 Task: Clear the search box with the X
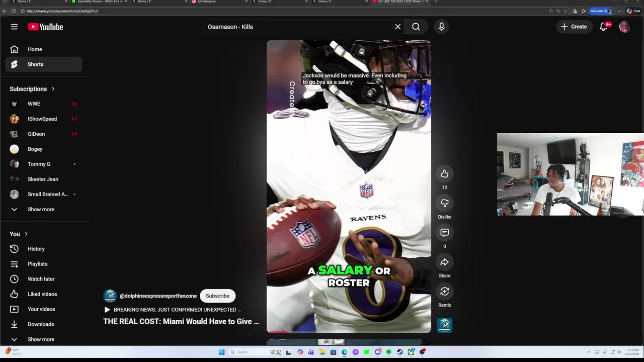tap(397, 27)
